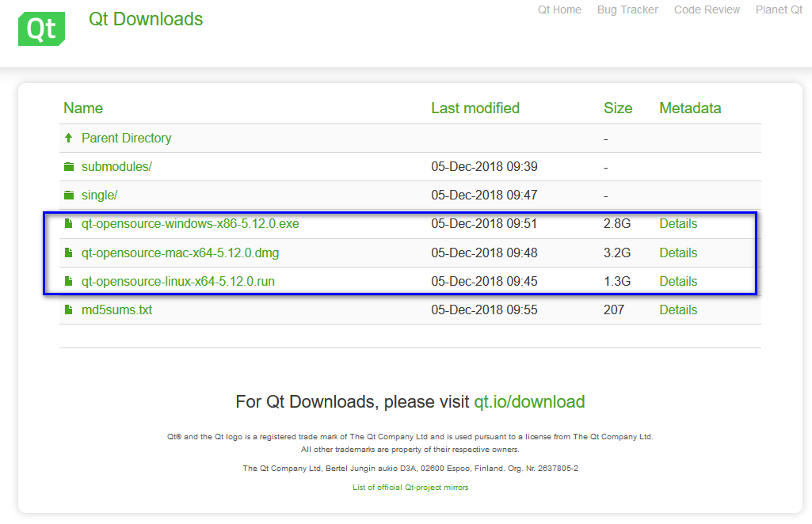Download qt-opensource-mac-x64-5.12.0.dmg
The width and height of the screenshot is (812, 524).
[x=180, y=253]
